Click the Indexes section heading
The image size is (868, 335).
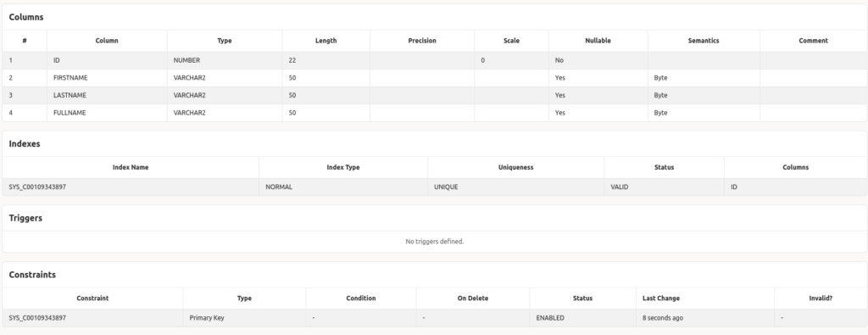(x=25, y=144)
